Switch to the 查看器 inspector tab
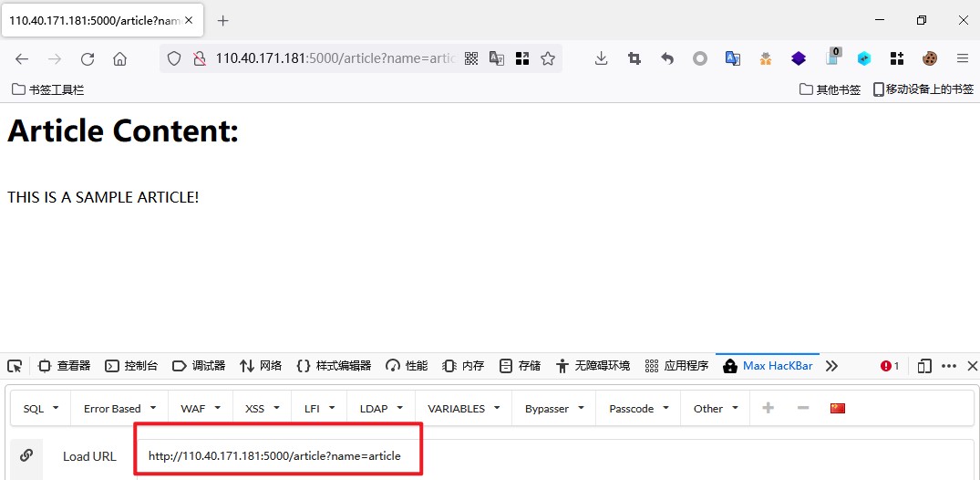The width and height of the screenshot is (980, 480). click(x=64, y=366)
